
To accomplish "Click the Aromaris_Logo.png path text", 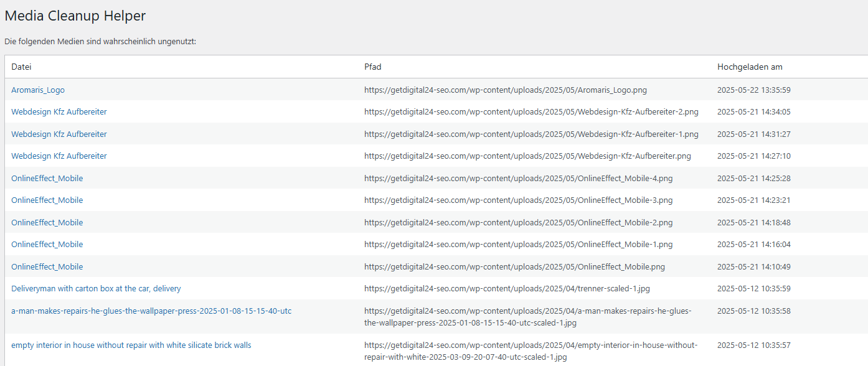I will tap(506, 90).
